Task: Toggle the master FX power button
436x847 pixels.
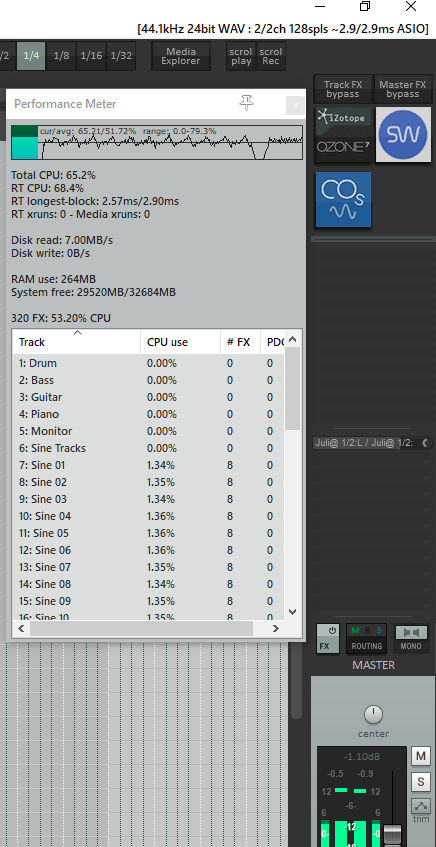Action: 327,638
